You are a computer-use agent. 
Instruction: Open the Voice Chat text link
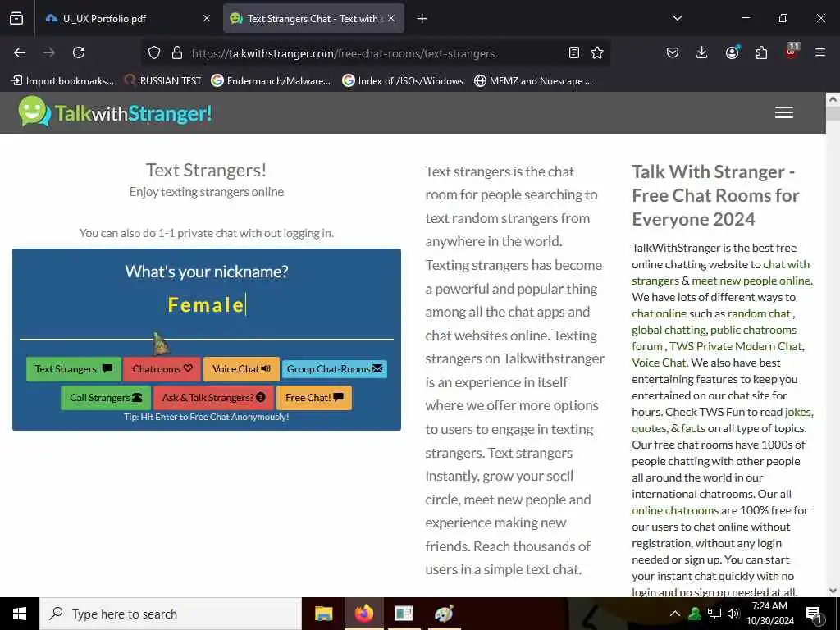[659, 363]
